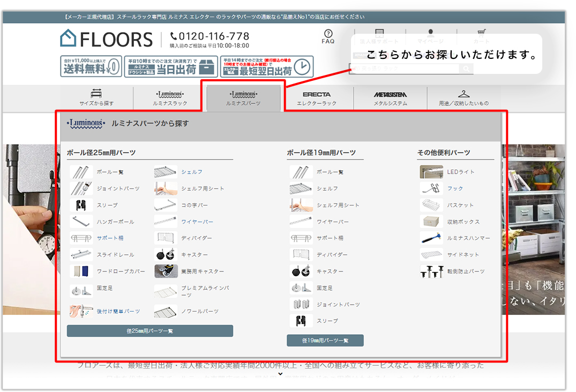Open the サイズから探す menu tab
Viewport: 576px width, 392px height.
(96, 97)
